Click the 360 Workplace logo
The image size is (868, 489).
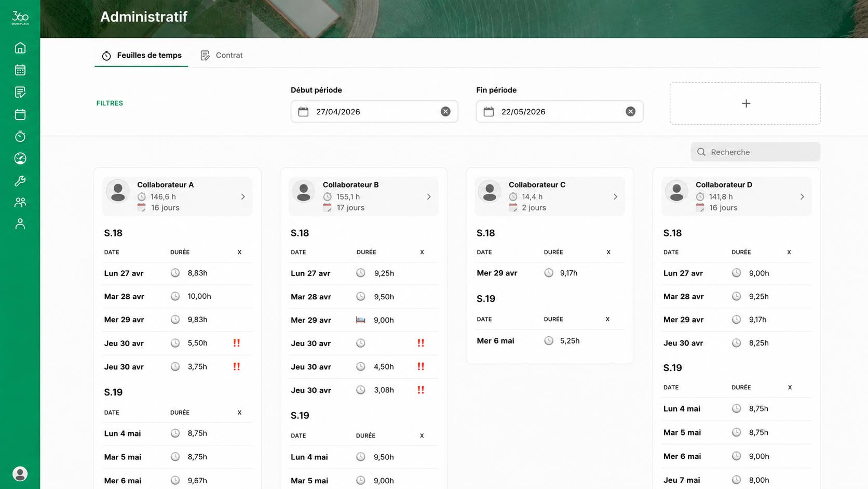click(x=20, y=18)
